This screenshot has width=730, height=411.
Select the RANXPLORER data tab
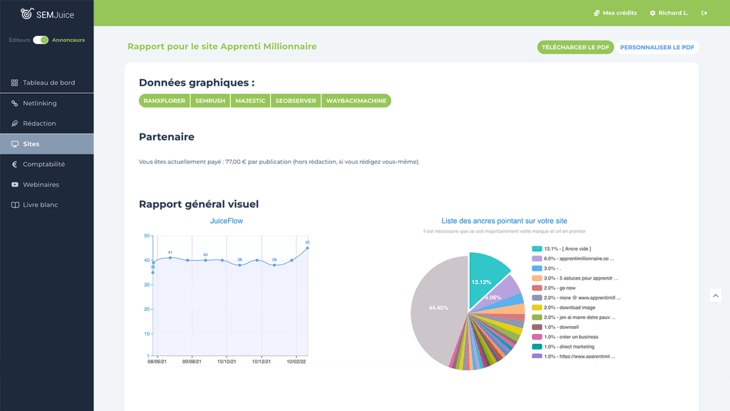[164, 101]
